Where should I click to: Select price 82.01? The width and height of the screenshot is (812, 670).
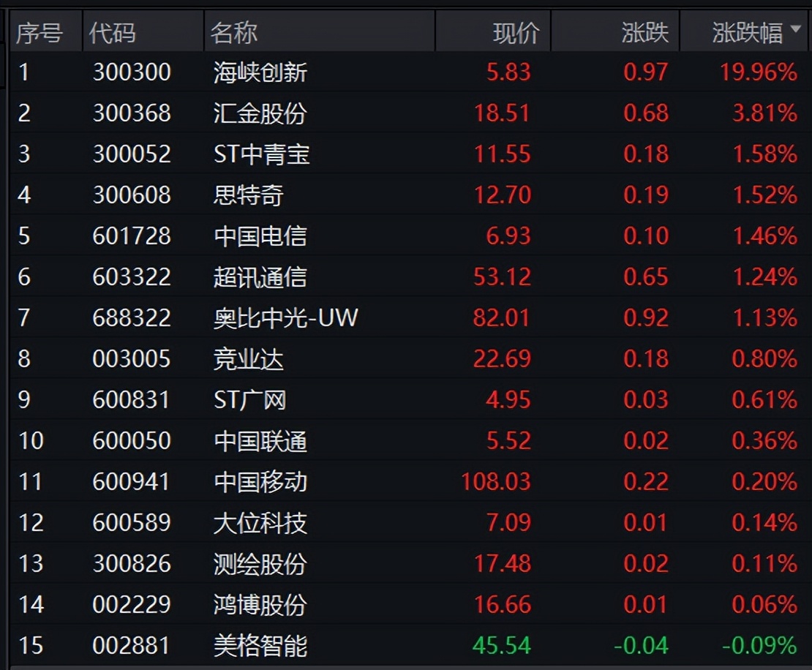coord(502,317)
